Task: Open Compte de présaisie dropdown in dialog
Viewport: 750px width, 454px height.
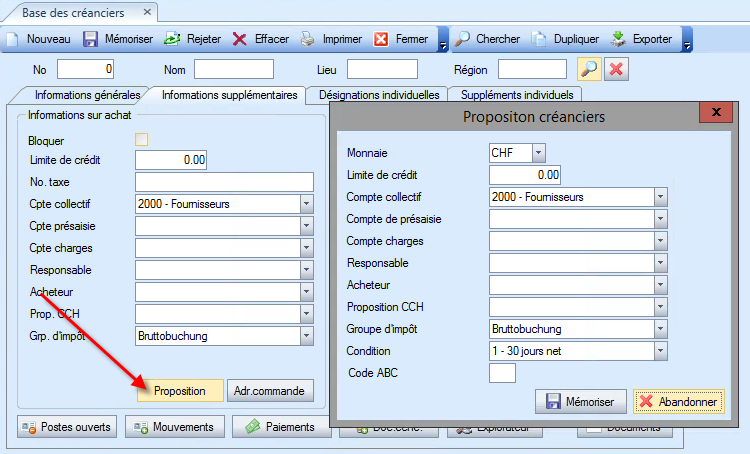Action: coord(660,219)
